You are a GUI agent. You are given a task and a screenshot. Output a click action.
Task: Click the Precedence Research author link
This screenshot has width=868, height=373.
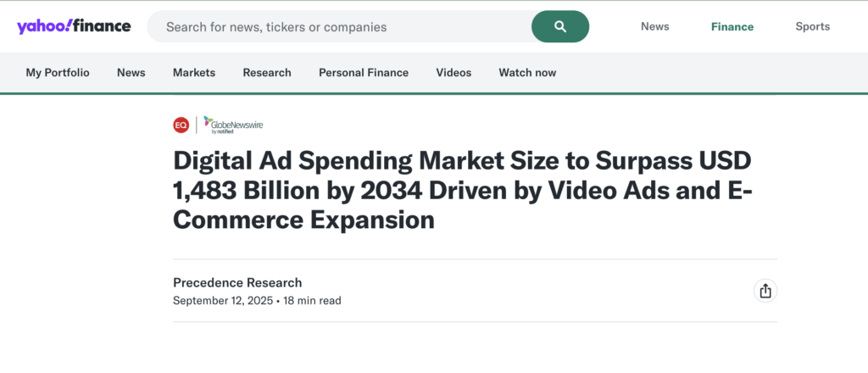(237, 282)
